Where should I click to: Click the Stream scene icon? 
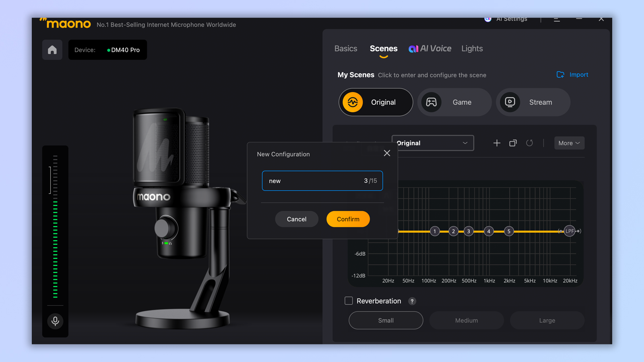pyautogui.click(x=510, y=102)
